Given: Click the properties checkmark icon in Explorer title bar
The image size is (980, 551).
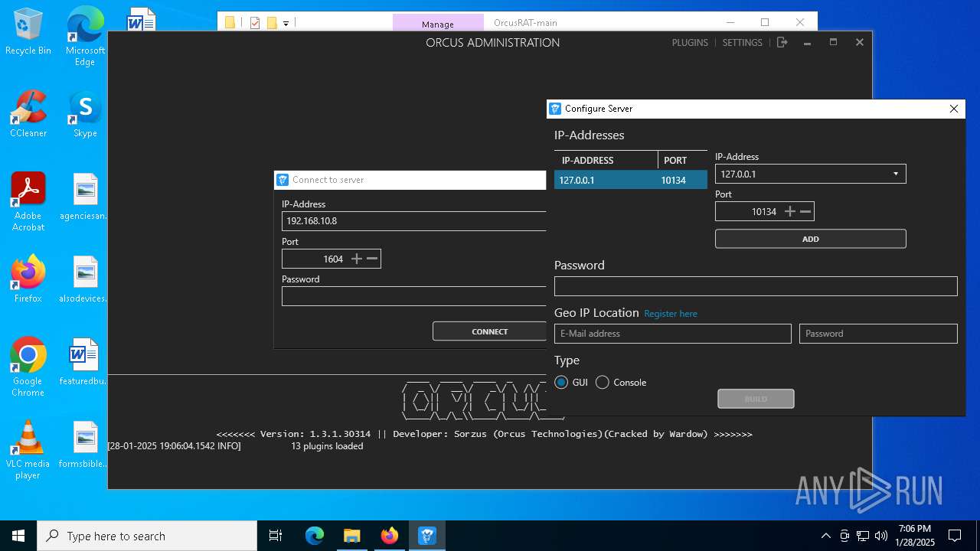Looking at the screenshot, I should pyautogui.click(x=255, y=23).
